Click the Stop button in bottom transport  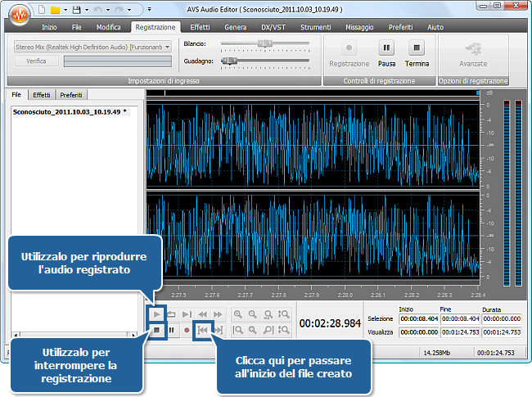tap(156, 330)
